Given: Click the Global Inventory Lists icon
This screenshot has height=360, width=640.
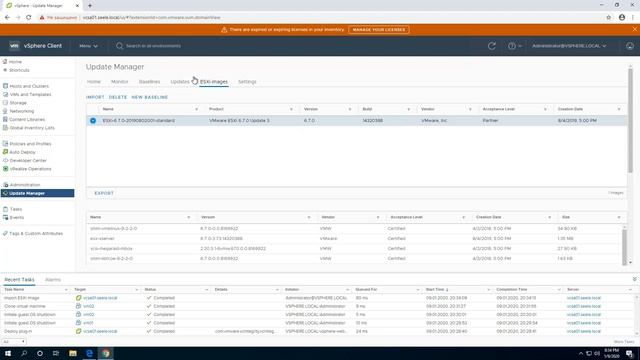Looking at the screenshot, I should coord(5,128).
